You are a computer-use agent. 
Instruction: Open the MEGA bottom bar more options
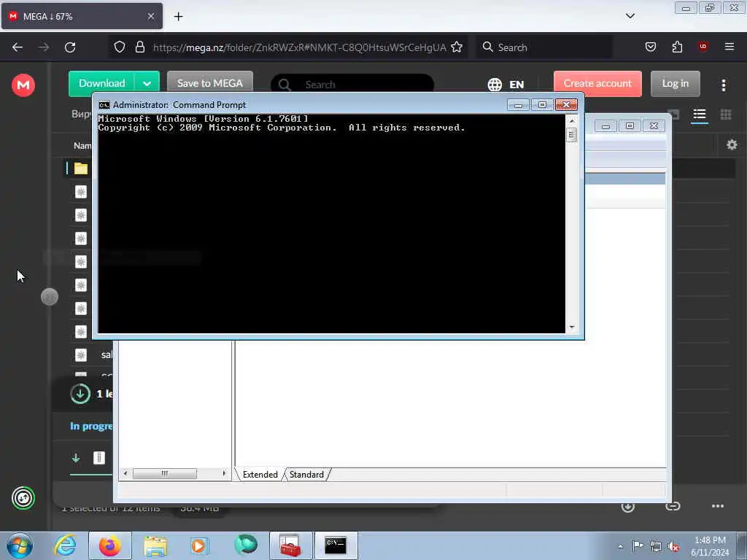(x=718, y=506)
